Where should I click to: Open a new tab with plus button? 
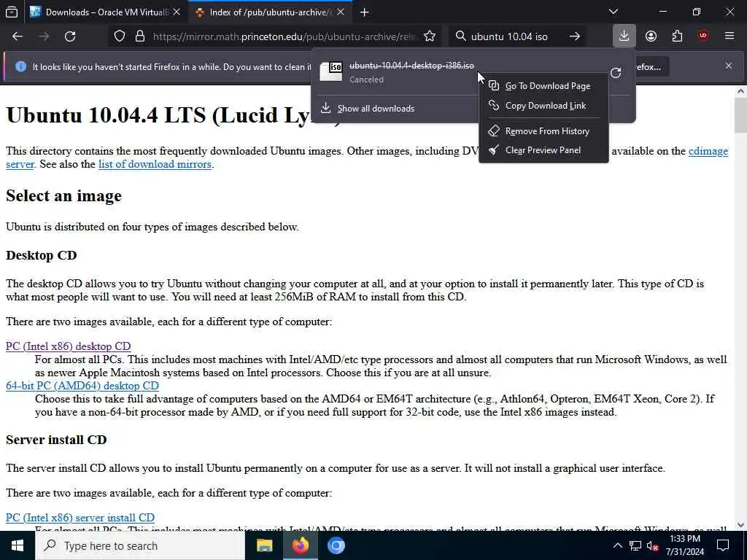click(364, 12)
